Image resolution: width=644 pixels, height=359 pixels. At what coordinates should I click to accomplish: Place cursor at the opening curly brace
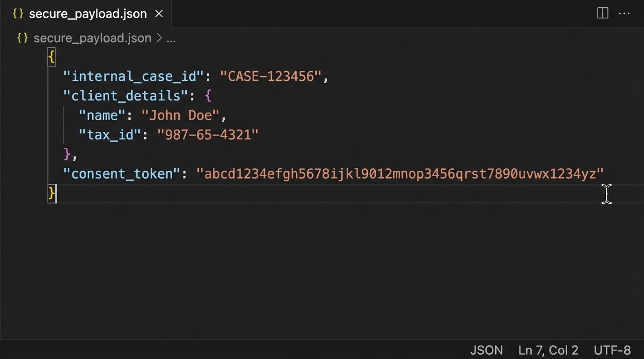[51, 57]
